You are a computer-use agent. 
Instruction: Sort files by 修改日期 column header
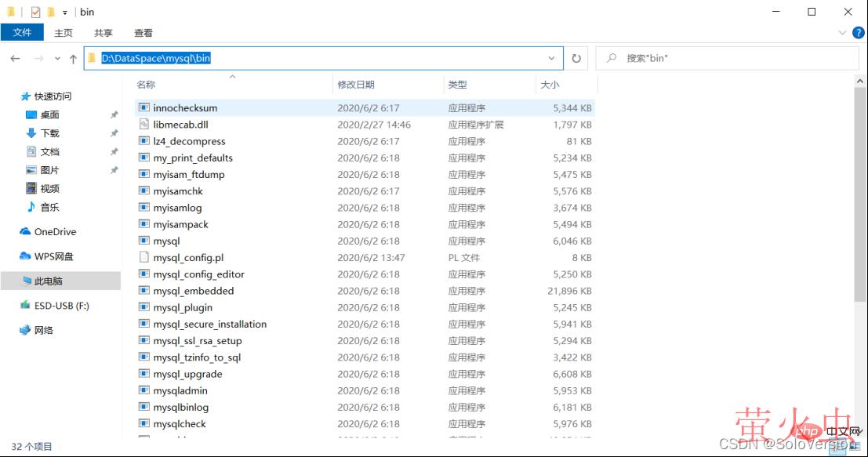(x=356, y=85)
